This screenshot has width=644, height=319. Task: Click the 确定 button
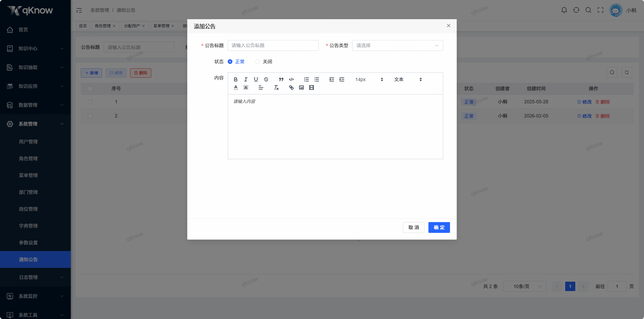tap(439, 227)
